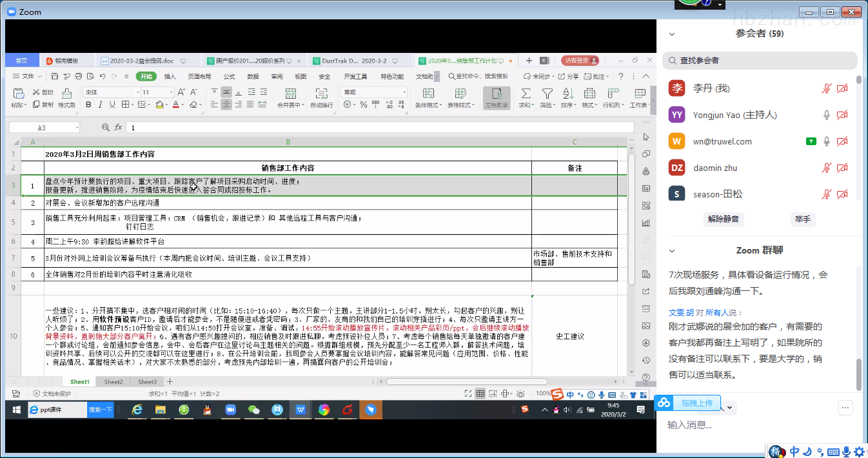Click the Zoom app icon in the taskbar

[x=230, y=410]
